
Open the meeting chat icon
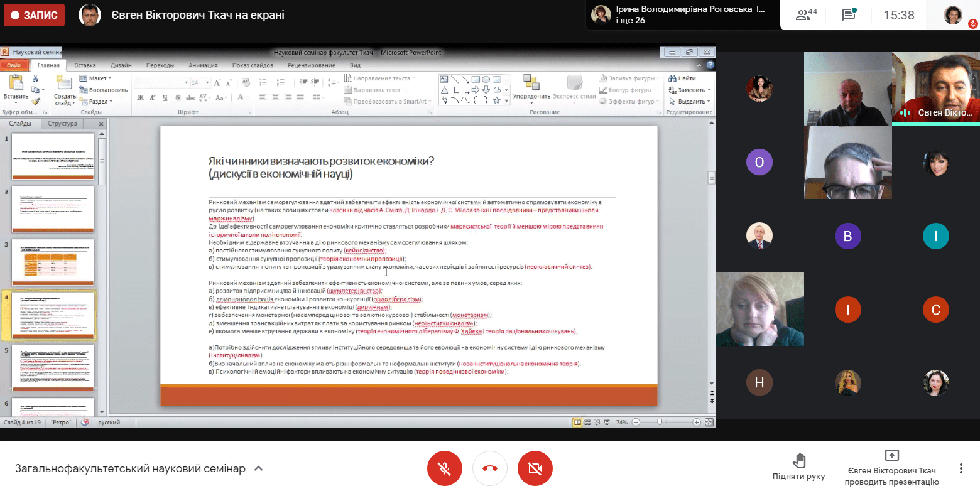click(849, 15)
